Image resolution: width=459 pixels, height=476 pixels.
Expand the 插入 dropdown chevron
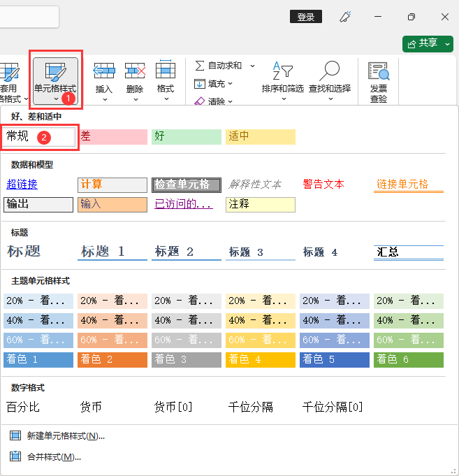coord(105,99)
